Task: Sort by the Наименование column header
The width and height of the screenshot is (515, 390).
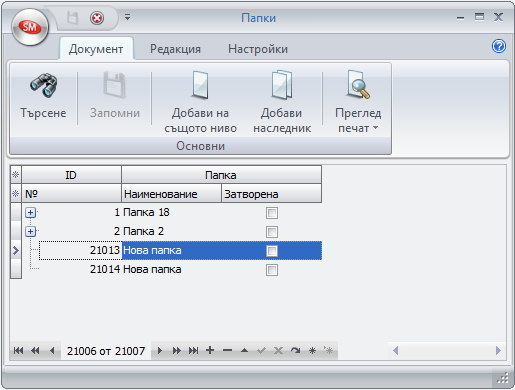Action: click(171, 194)
